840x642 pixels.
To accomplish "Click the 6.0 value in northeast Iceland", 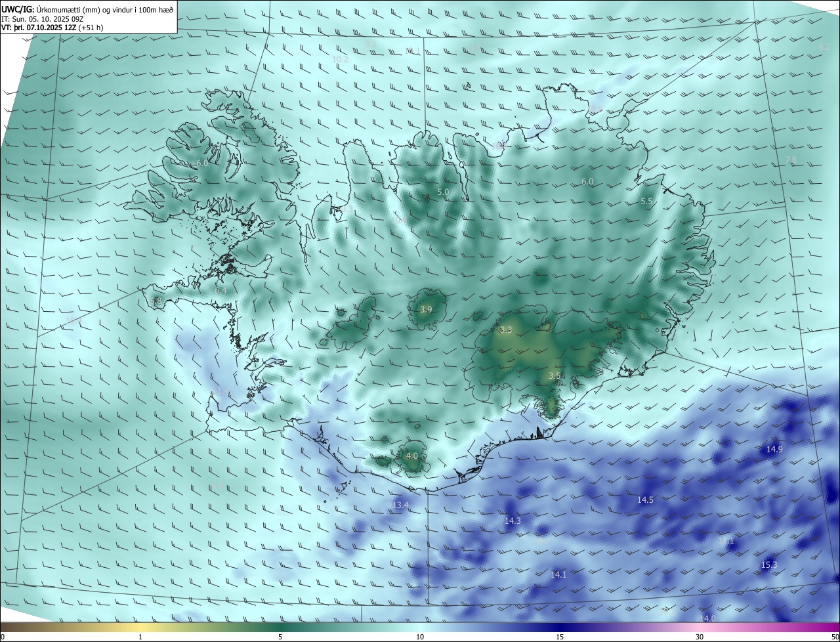I will click(x=587, y=182).
